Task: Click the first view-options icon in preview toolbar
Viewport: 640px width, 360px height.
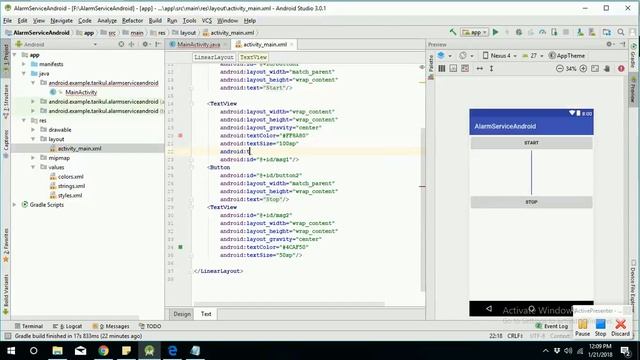Action: click(442, 69)
